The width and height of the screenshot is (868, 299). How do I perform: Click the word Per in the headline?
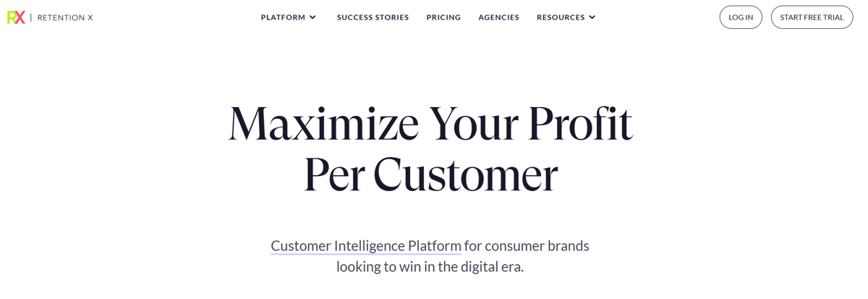click(x=332, y=175)
